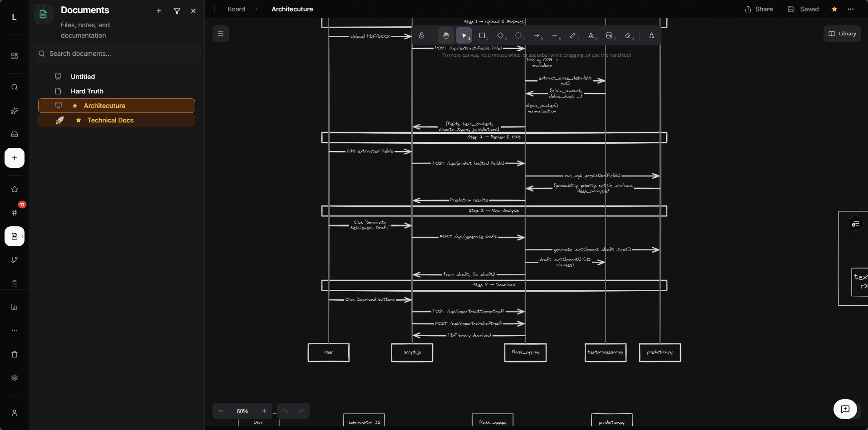Toggle the favorite star in the header

[x=834, y=9]
